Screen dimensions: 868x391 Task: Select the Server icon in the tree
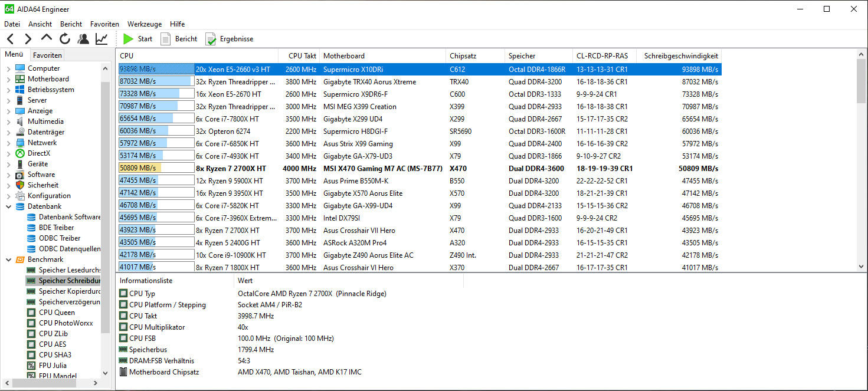click(x=20, y=100)
